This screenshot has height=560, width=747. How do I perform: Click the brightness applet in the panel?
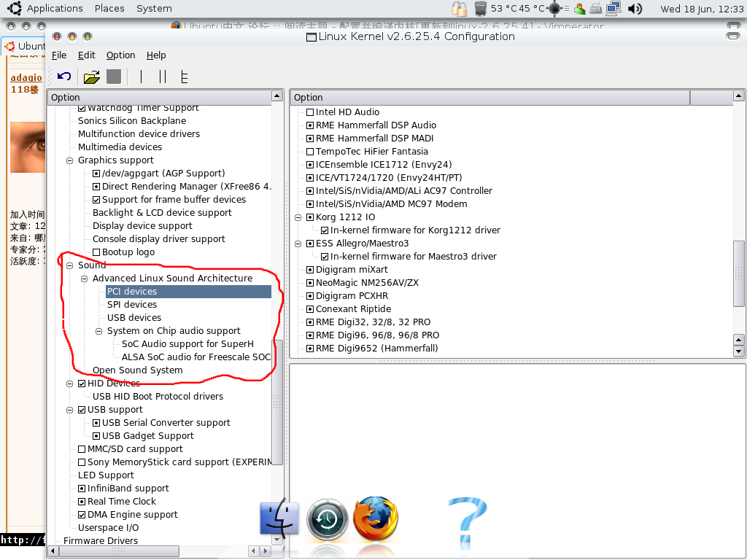[555, 8]
